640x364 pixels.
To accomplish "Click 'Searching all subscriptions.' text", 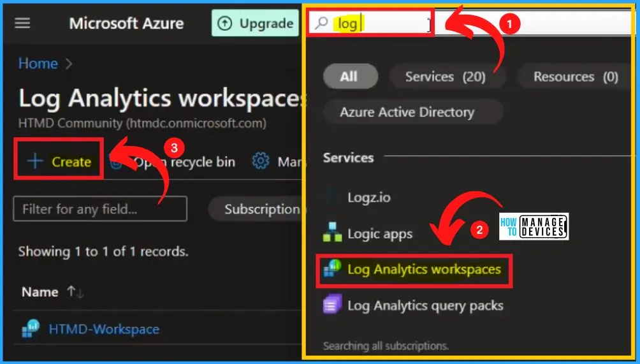I will 386,346.
